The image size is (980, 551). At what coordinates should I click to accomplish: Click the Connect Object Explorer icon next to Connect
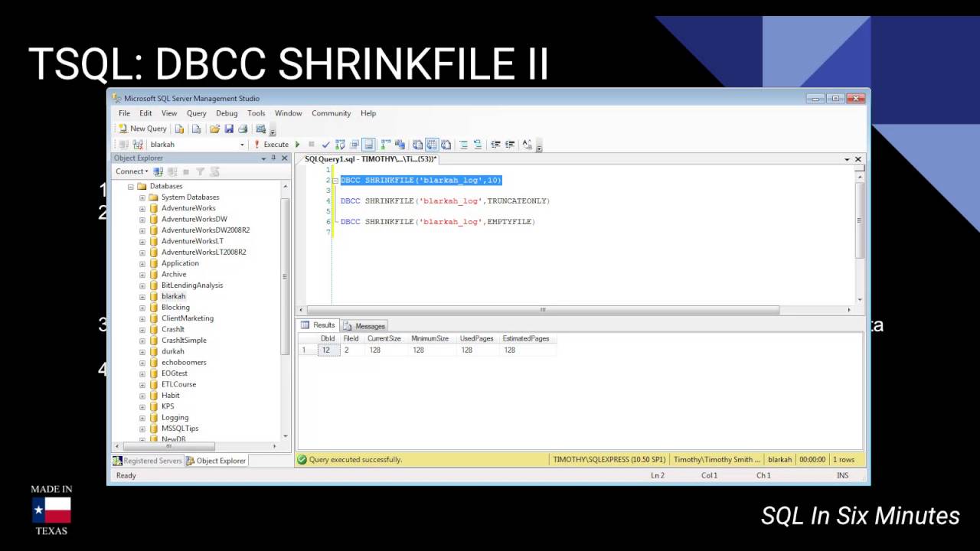coord(158,171)
